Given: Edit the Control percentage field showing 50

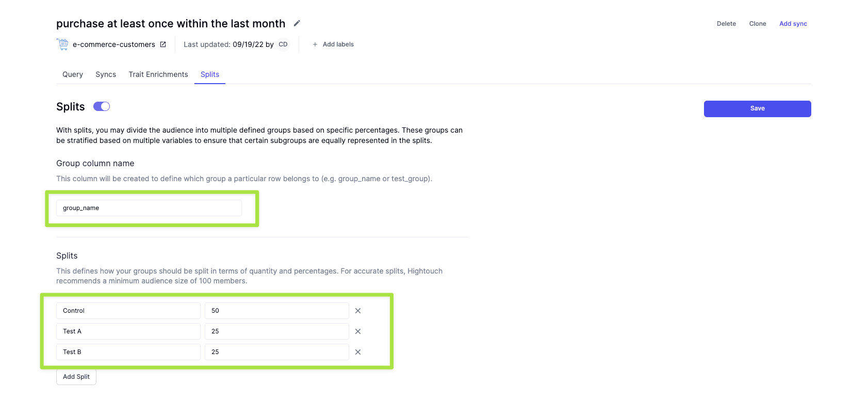Looking at the screenshot, I should (276, 311).
